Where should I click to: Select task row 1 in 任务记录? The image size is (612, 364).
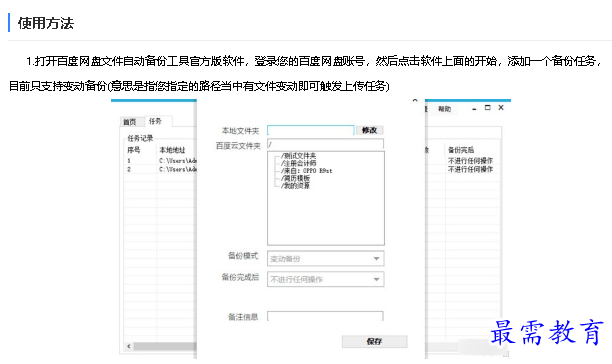point(160,160)
